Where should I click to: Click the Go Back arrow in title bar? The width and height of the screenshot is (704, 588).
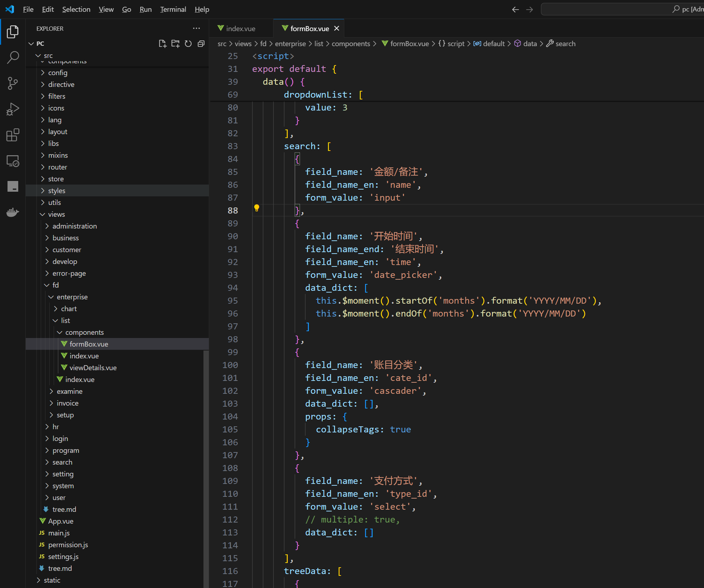click(515, 9)
